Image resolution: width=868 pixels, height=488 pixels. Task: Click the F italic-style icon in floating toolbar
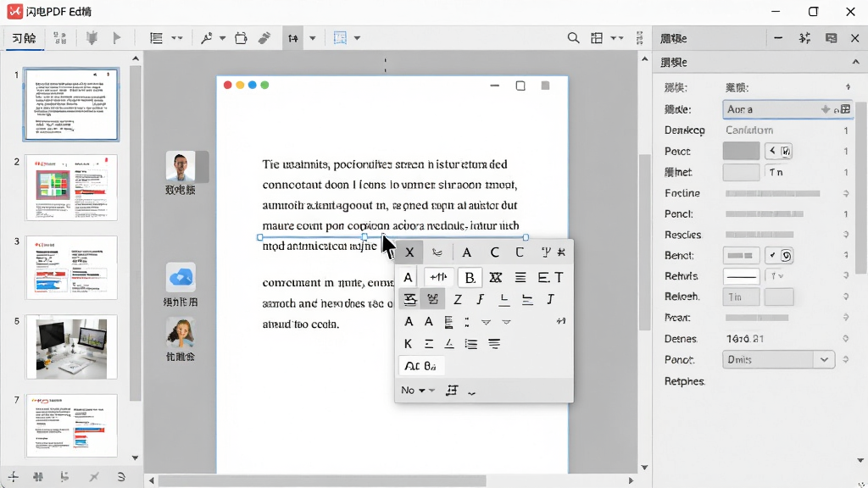click(480, 299)
